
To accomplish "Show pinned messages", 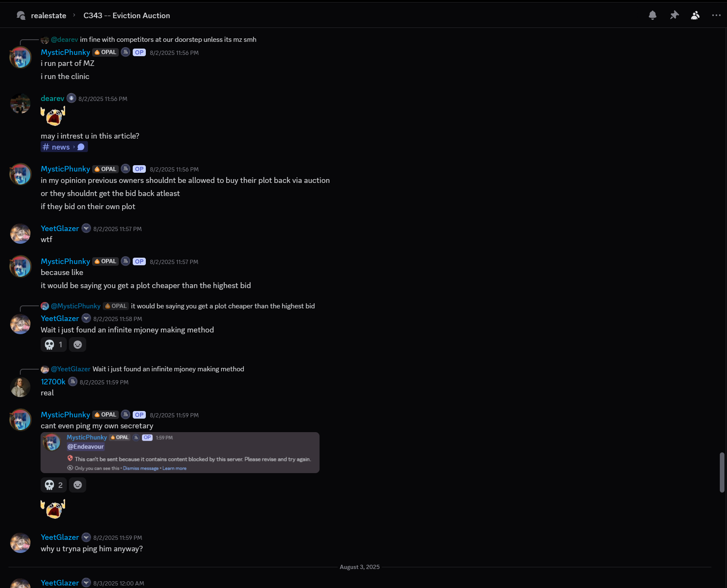I will click(x=674, y=16).
